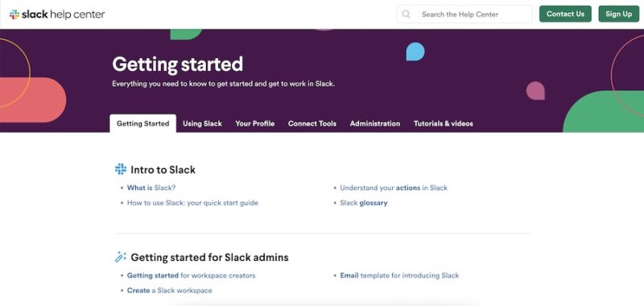Click the search magnifier icon
Screen dimensions: 644x306
406,14
